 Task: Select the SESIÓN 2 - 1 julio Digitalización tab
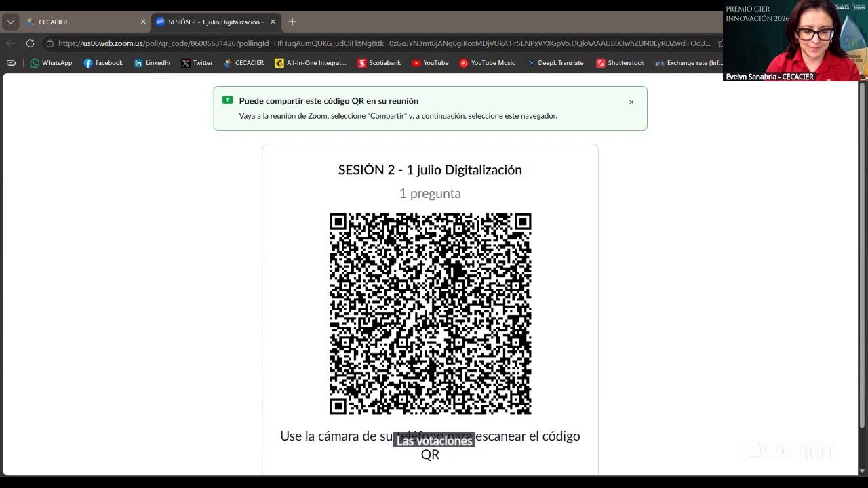coord(216,22)
